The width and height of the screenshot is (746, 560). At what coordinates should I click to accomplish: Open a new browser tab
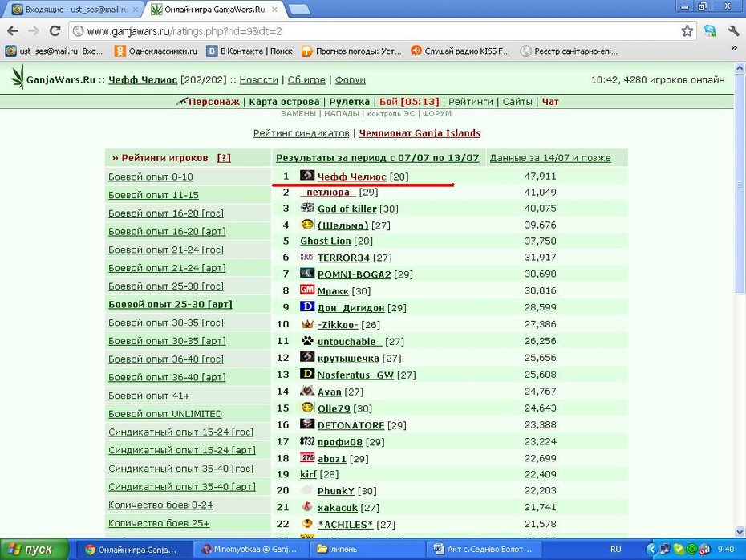coord(300,10)
